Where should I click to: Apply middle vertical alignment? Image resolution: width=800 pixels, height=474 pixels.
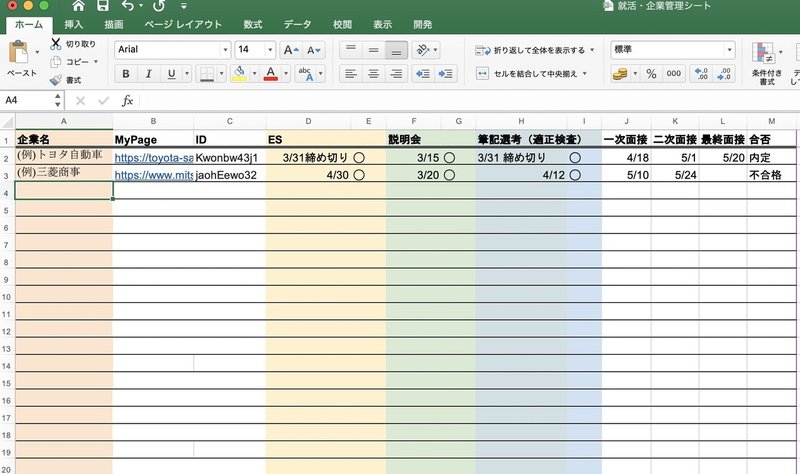point(373,50)
